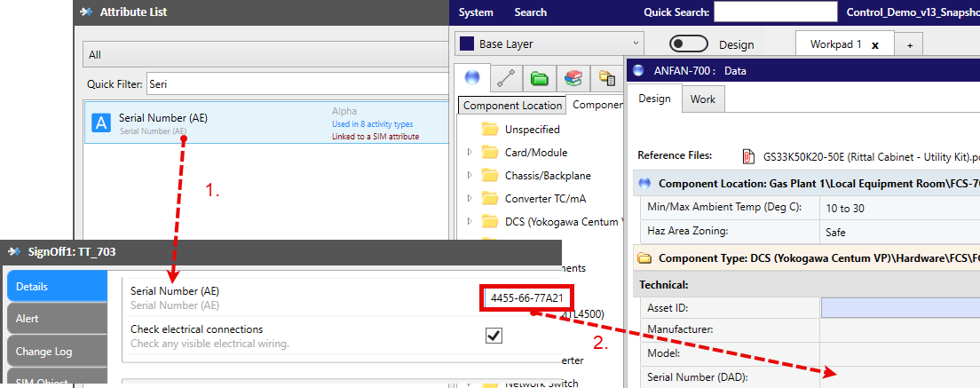Click the Min/Max Ambient Temp value '10 to 30'
The height and width of the screenshot is (388, 980).
844,208
